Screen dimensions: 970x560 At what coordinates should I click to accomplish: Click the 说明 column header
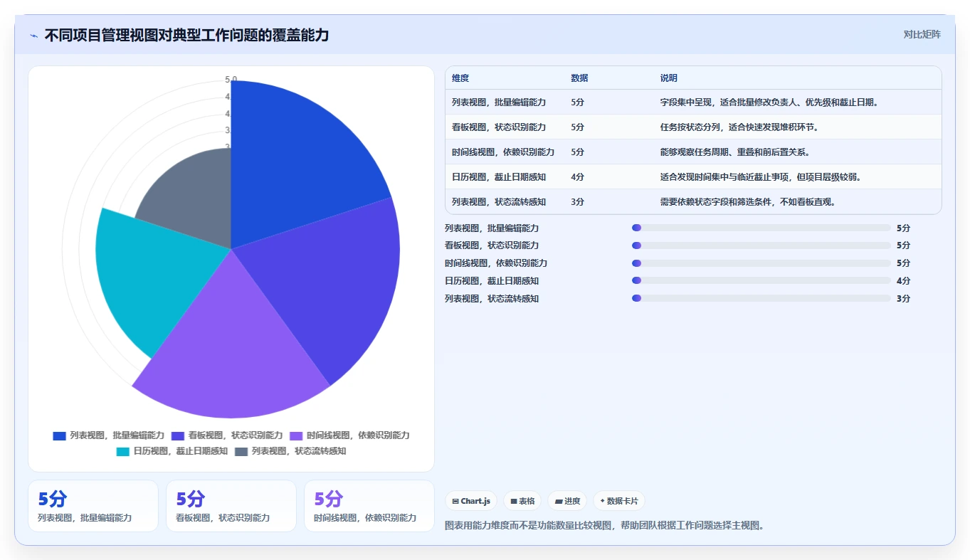669,78
